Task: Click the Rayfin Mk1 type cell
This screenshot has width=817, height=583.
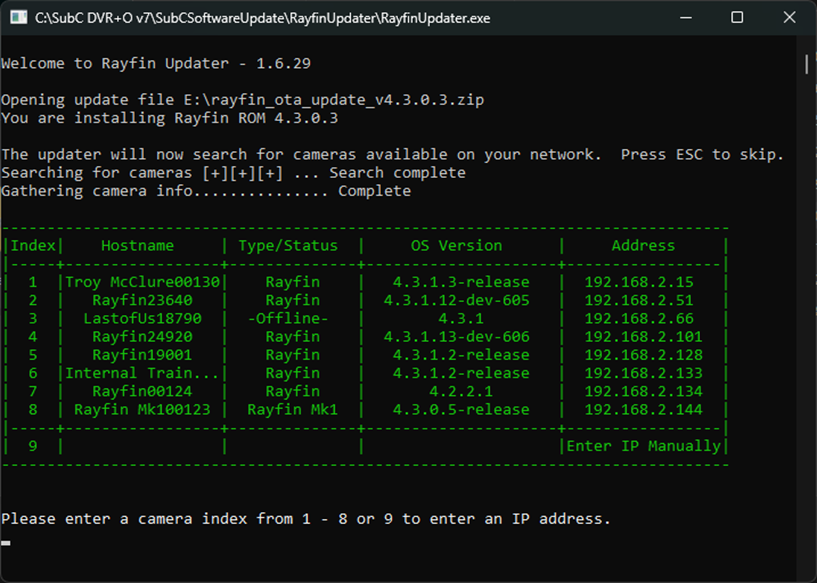Action: click(x=292, y=409)
